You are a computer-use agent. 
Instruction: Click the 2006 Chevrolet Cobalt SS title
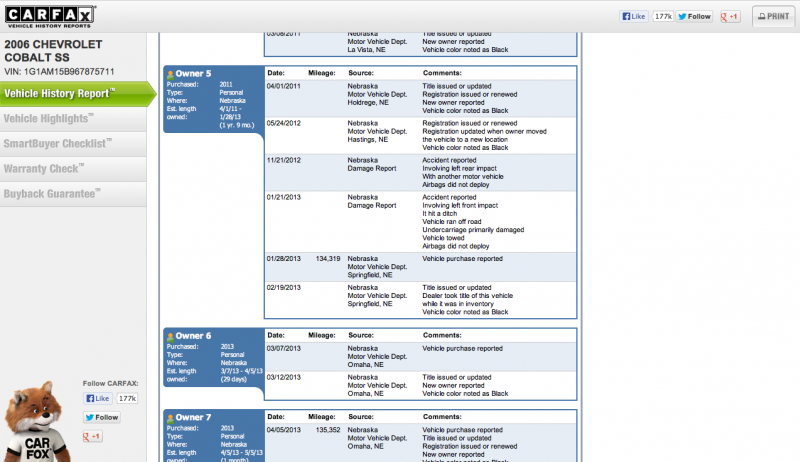(53, 51)
